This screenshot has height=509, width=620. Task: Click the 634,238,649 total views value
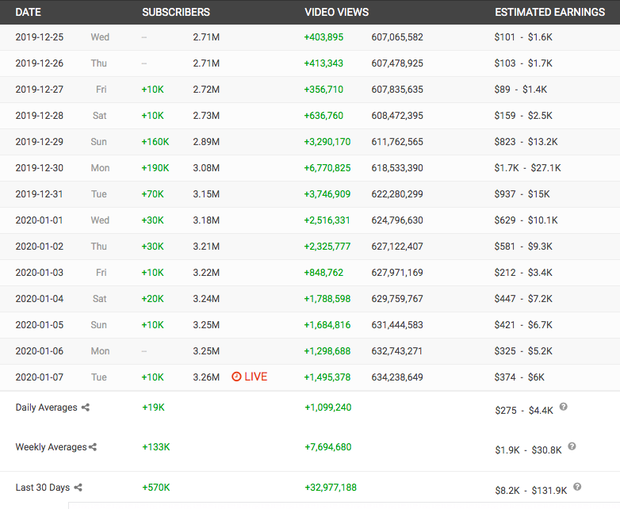pos(397,377)
